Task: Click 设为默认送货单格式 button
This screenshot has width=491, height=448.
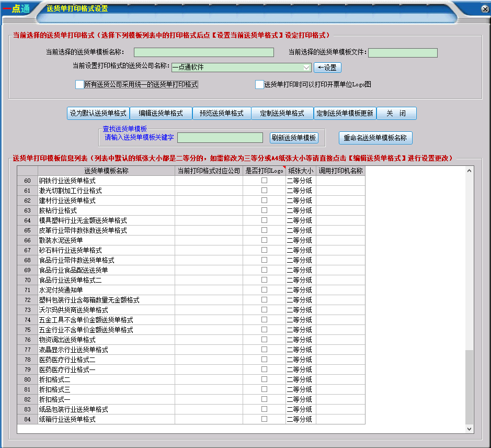Action: tap(98, 114)
